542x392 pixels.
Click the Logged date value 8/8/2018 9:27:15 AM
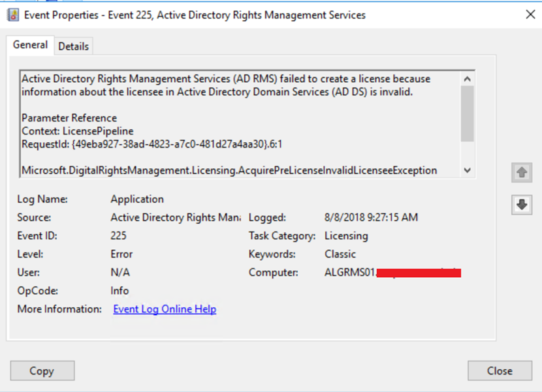(x=371, y=217)
